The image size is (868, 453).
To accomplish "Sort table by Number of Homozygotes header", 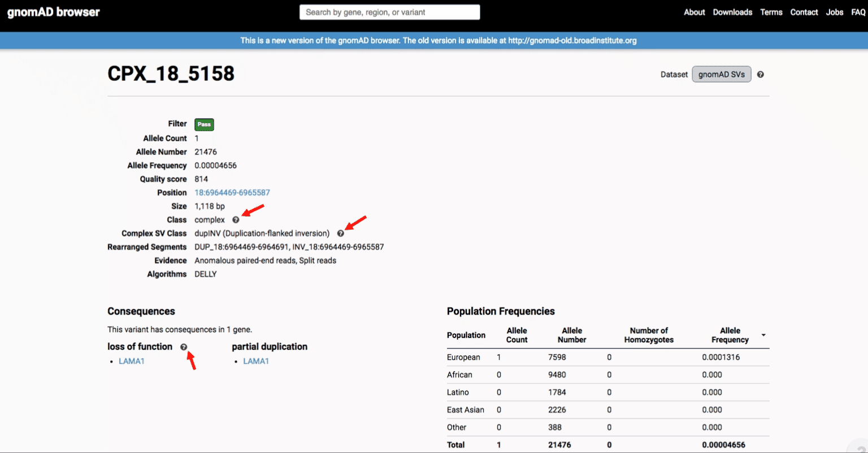I will tap(648, 336).
